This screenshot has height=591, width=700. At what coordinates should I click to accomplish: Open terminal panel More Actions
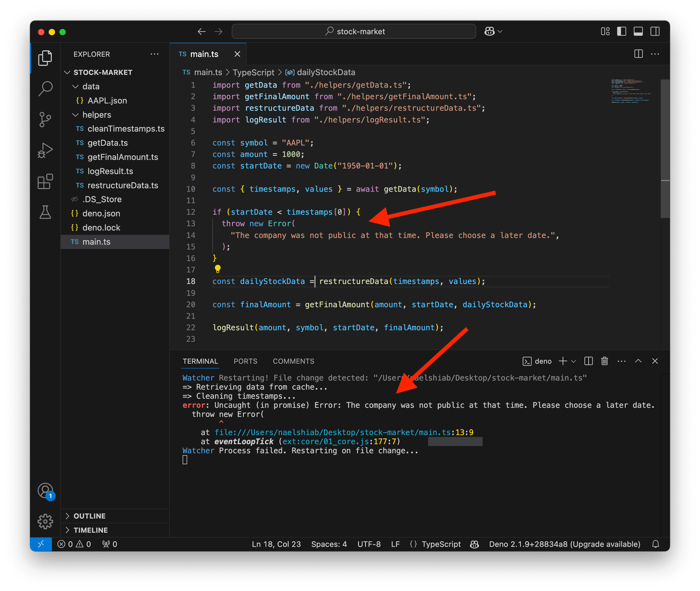622,361
